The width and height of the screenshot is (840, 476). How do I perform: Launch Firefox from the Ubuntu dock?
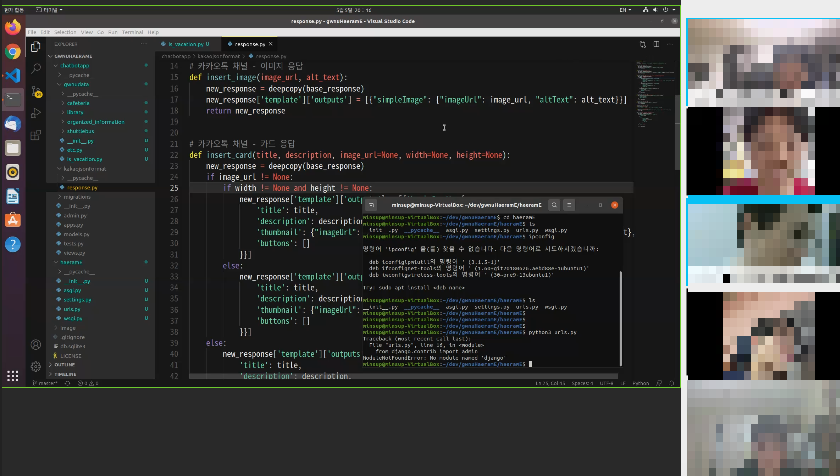point(12,28)
